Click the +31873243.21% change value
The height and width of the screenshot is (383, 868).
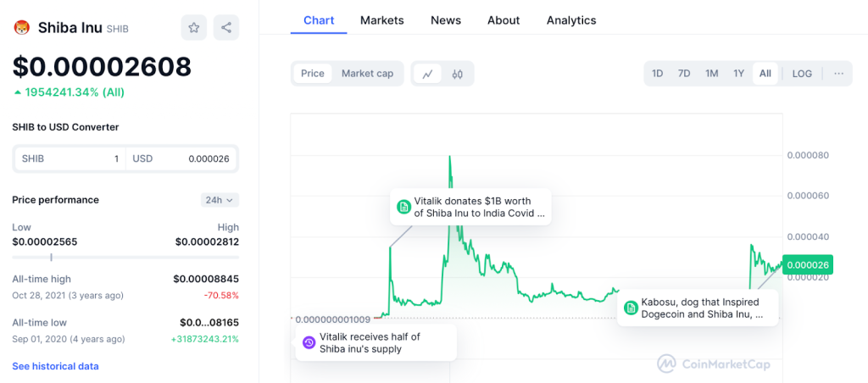point(205,339)
